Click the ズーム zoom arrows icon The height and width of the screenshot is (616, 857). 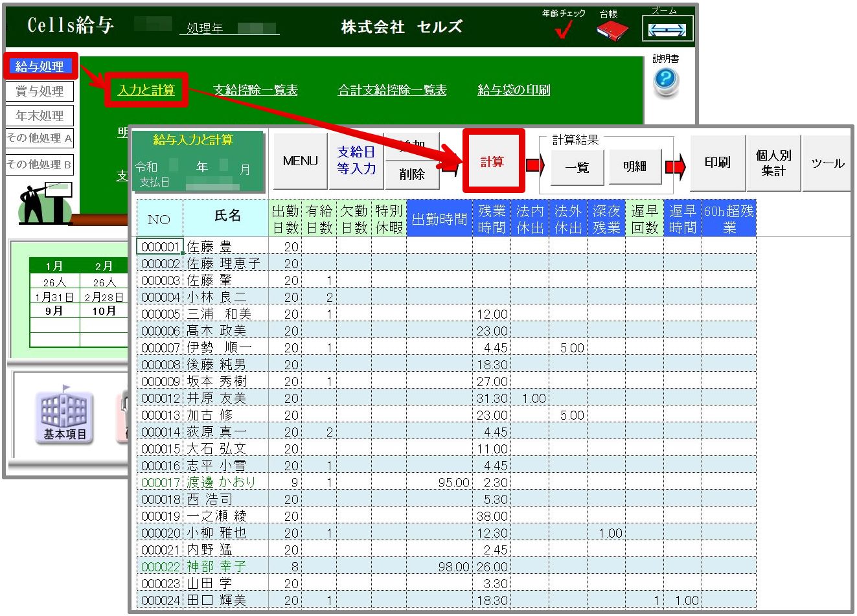[x=667, y=29]
